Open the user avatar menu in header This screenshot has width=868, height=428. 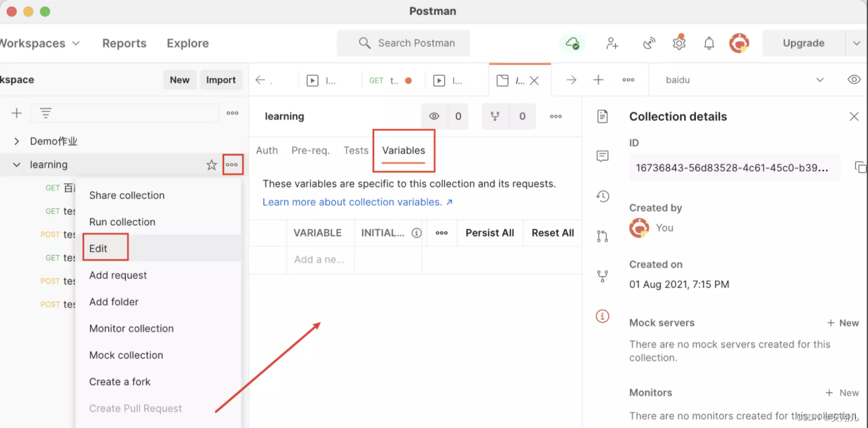[739, 43]
